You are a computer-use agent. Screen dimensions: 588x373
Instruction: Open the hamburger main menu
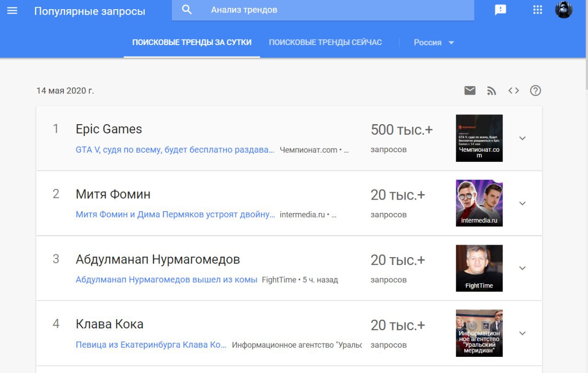(12, 10)
